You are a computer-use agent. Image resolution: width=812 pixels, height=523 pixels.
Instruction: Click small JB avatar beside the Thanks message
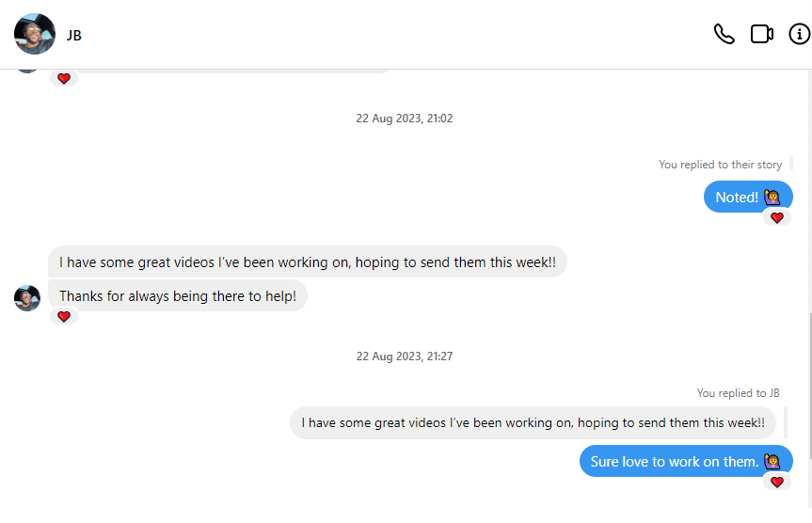pos(27,298)
